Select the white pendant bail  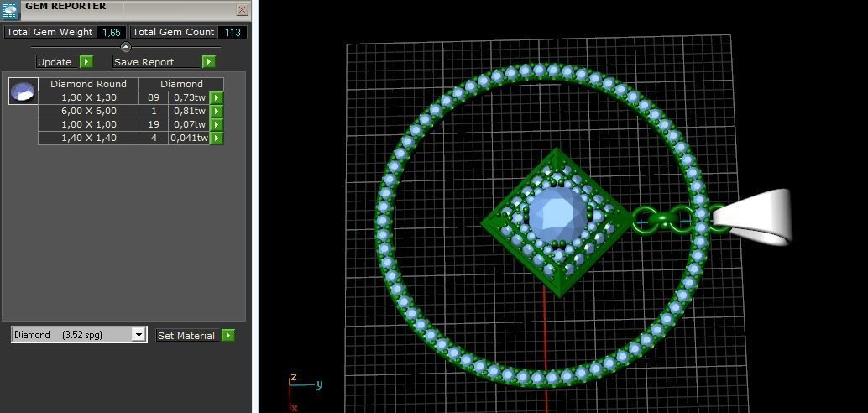coord(756,217)
